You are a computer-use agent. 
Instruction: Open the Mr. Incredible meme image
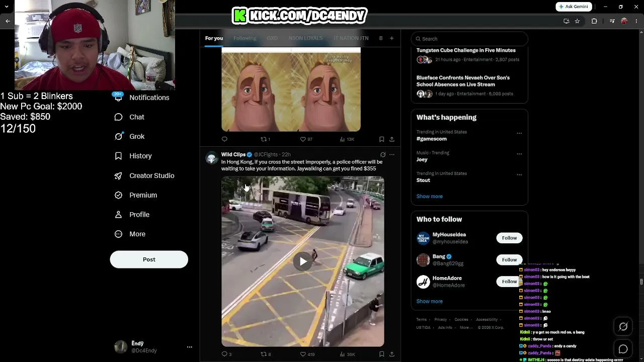291,89
